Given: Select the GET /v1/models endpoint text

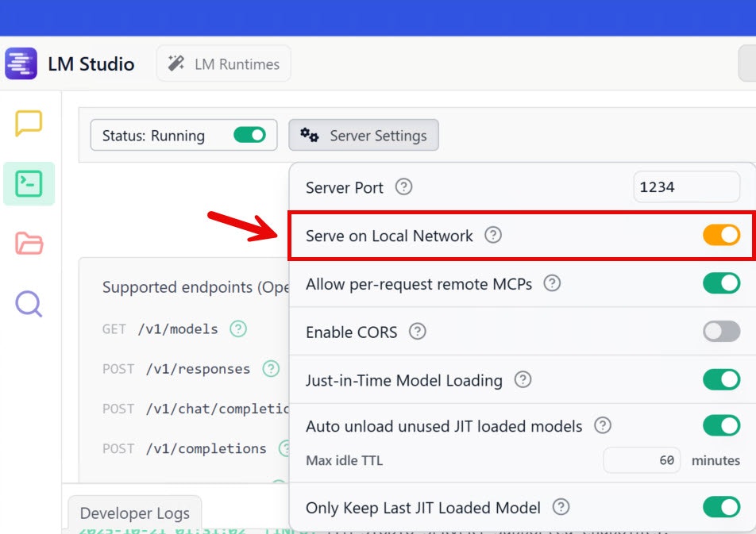Looking at the screenshot, I should click(160, 329).
